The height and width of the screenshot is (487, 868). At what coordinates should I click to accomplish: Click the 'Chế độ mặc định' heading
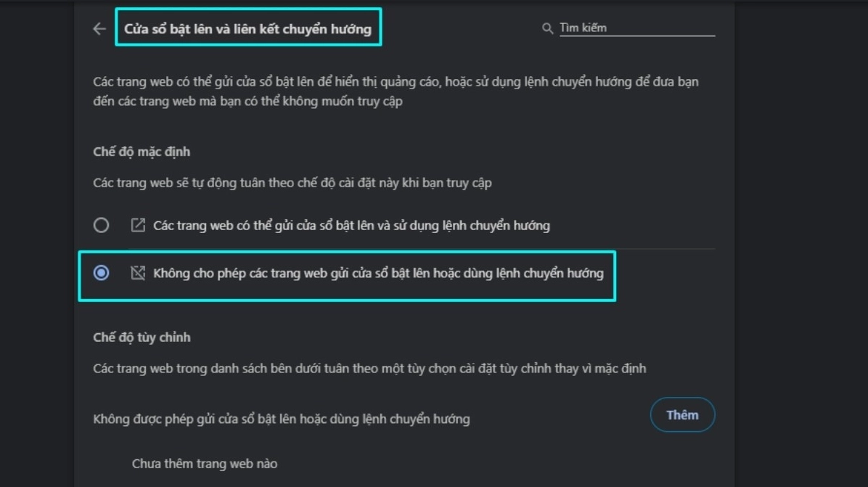(142, 152)
